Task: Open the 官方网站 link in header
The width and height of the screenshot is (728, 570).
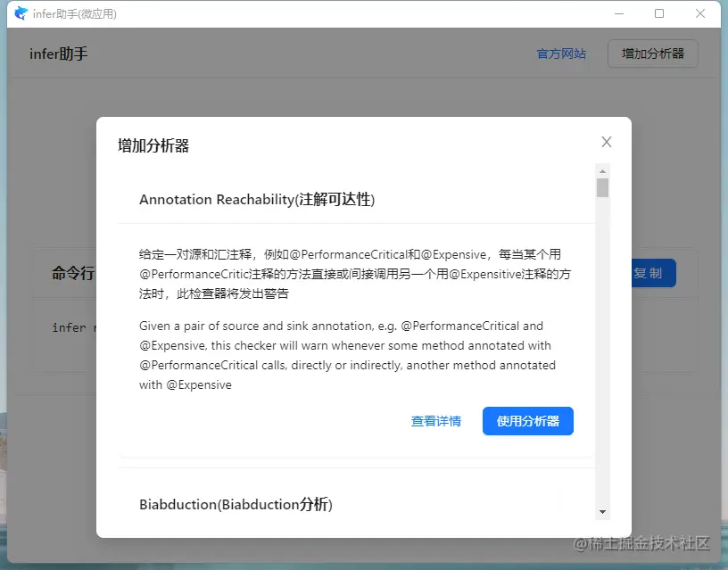Action: pyautogui.click(x=561, y=54)
